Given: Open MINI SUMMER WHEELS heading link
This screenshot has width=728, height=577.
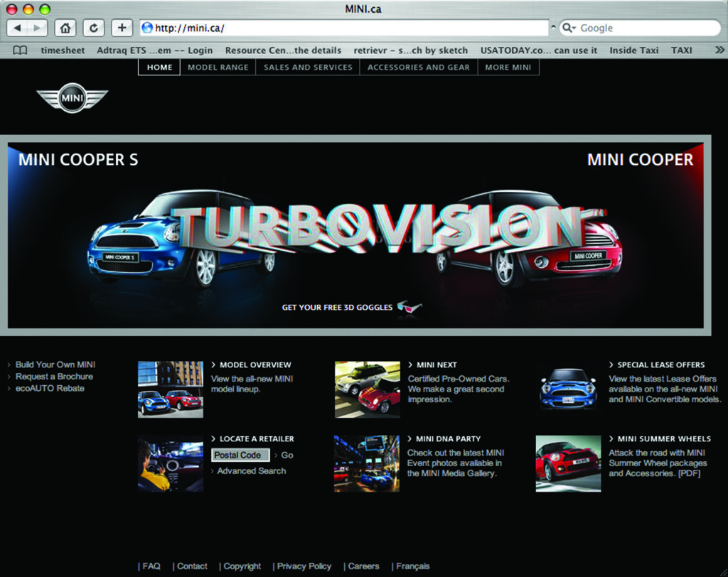Looking at the screenshot, I should coord(664,438).
